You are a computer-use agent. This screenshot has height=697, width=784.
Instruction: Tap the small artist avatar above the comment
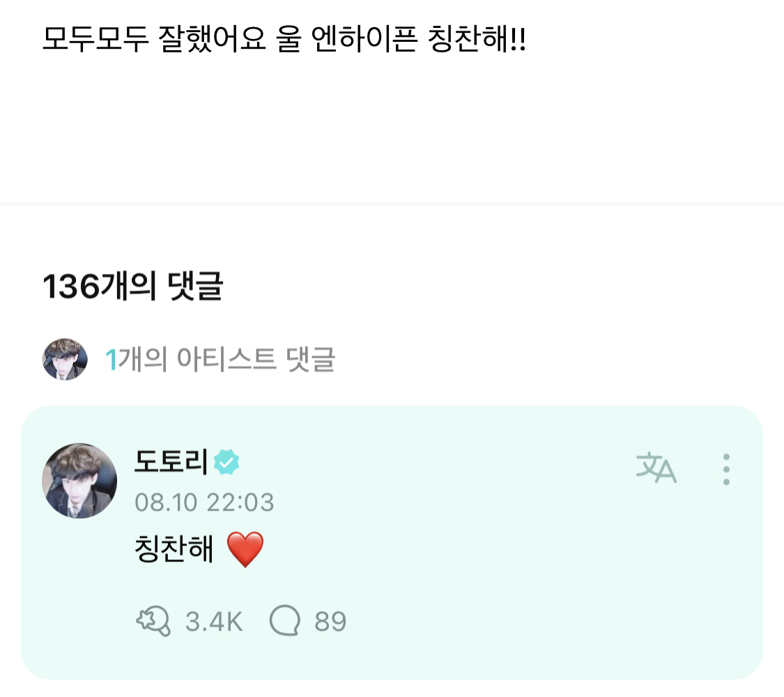tap(65, 360)
